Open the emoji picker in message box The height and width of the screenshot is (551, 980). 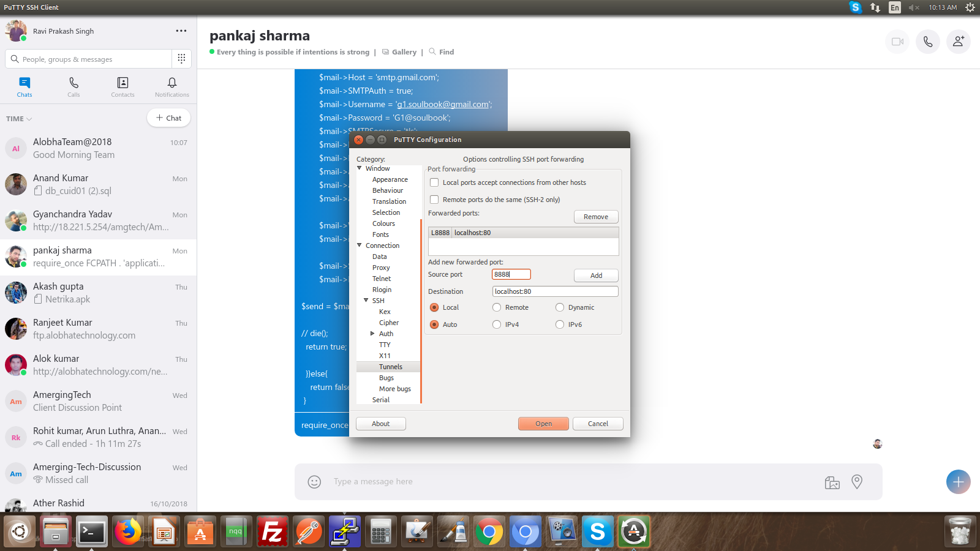(x=314, y=482)
